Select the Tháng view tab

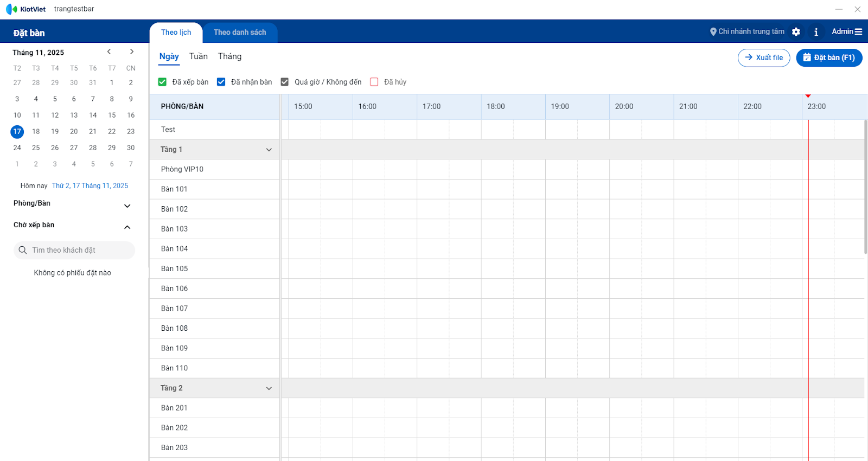[229, 56]
